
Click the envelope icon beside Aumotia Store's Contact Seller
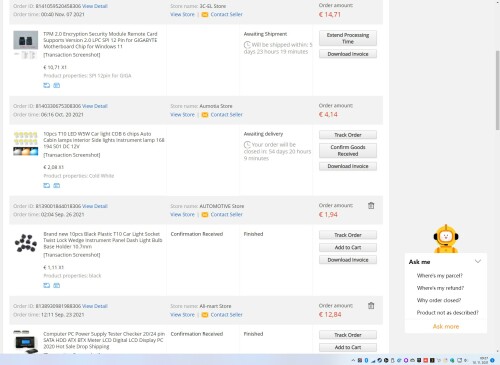tap(205, 115)
